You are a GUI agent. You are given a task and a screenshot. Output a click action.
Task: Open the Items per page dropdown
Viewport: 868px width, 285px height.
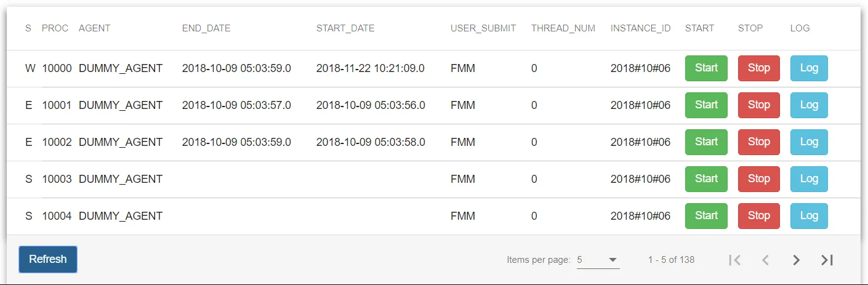598,260
